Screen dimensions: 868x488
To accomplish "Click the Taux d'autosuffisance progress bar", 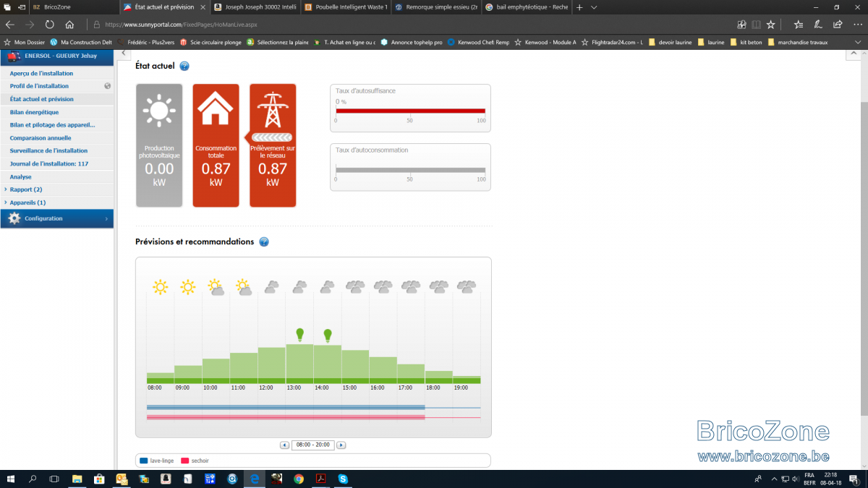I will 410,111.
